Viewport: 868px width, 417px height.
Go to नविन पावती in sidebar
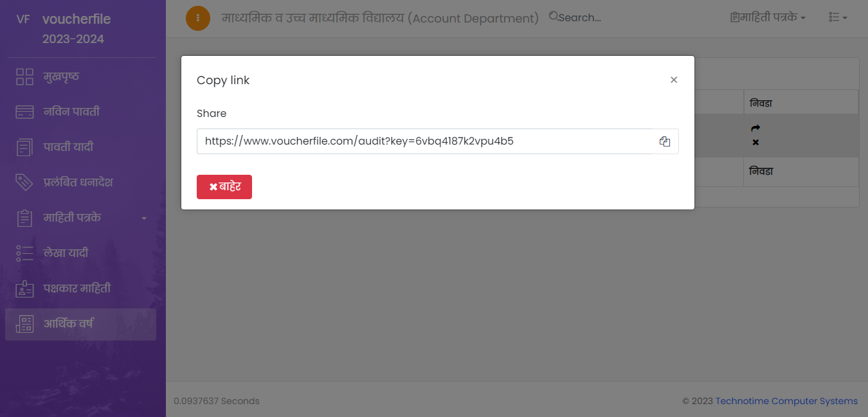(x=71, y=112)
